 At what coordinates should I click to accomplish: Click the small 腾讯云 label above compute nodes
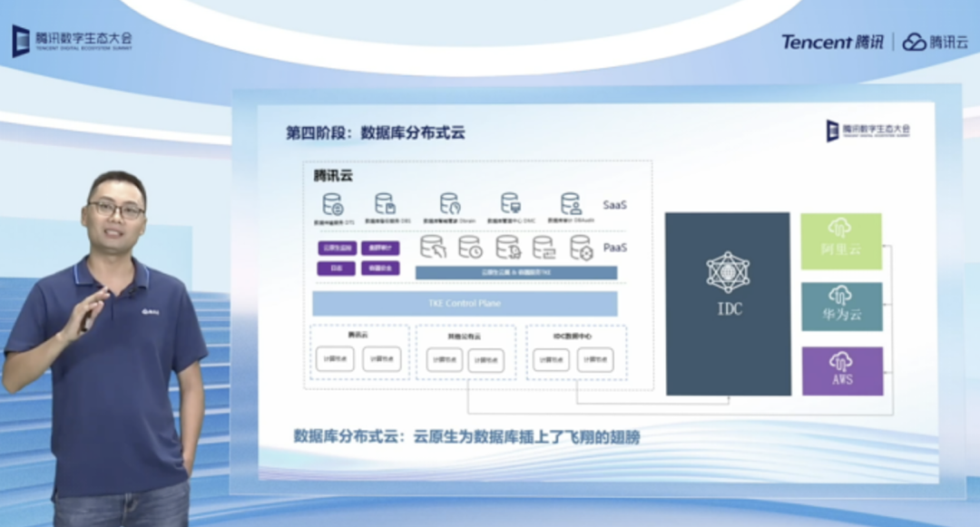coord(358,336)
